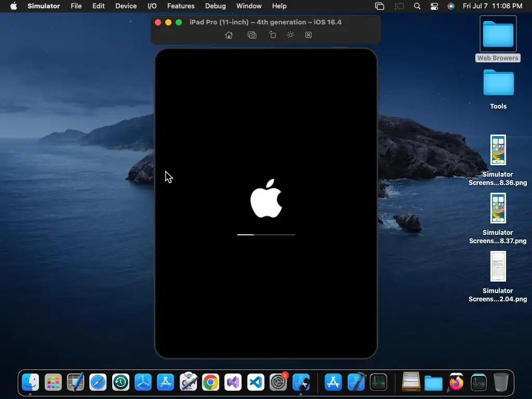The width and height of the screenshot is (532, 399).
Task: Open Visual Studio from the Dock
Action: point(233,382)
